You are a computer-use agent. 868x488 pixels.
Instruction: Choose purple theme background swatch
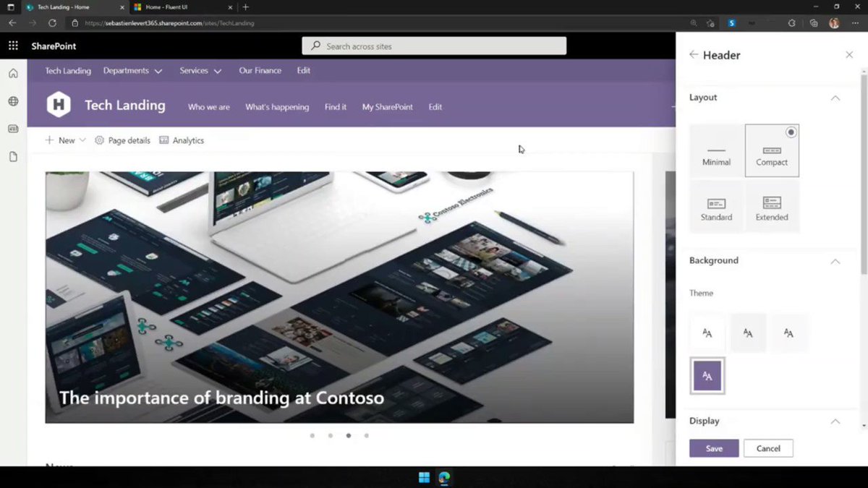tap(707, 376)
